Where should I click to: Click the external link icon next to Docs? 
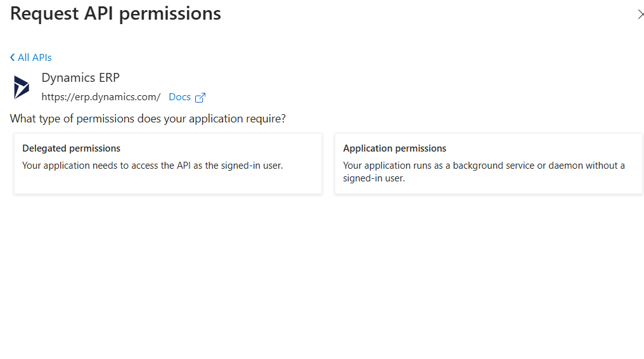pyautogui.click(x=200, y=97)
